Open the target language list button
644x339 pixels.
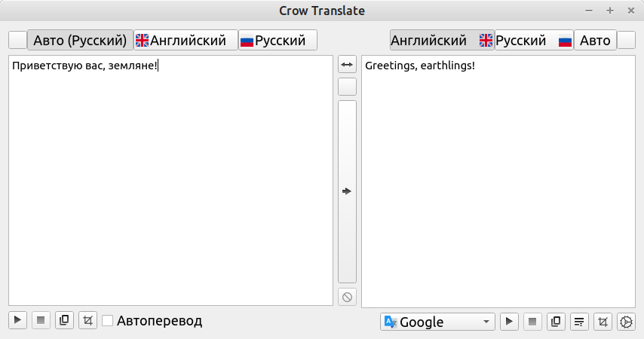pyautogui.click(x=627, y=40)
